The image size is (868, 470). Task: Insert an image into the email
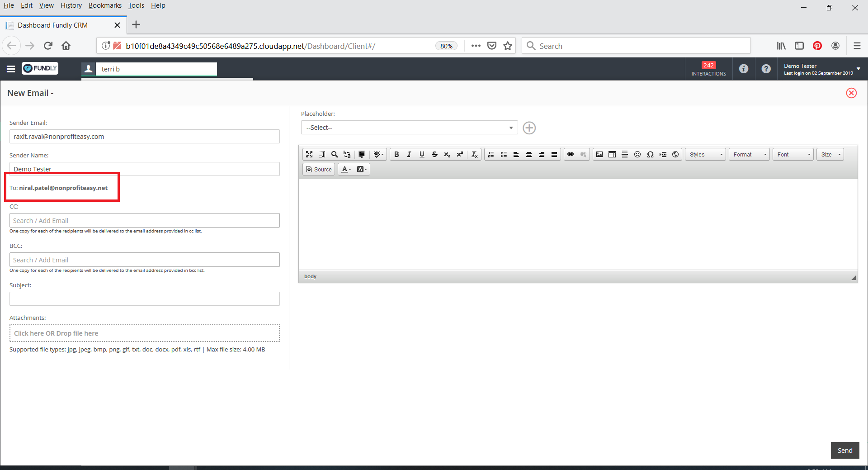click(x=599, y=154)
